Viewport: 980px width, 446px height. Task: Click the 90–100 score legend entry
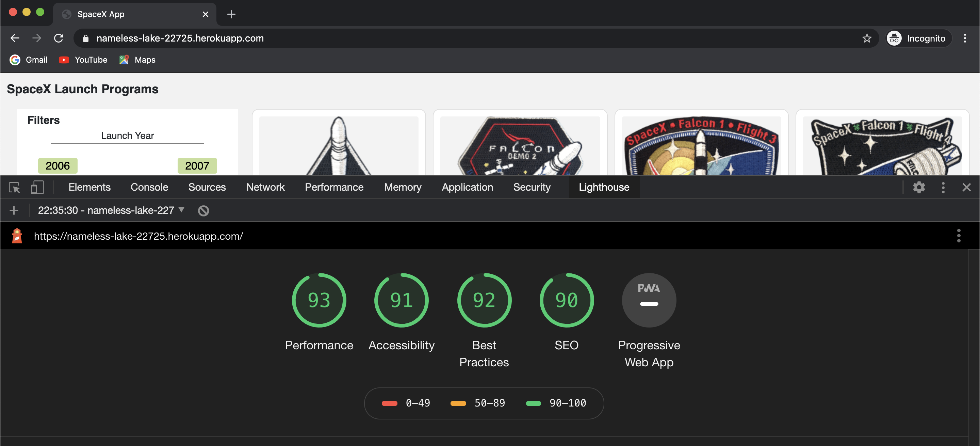[556, 403]
